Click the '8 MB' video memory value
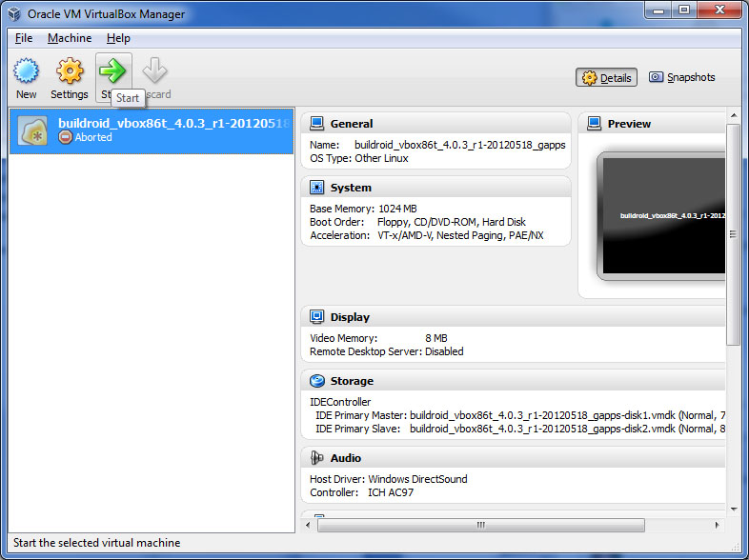 tap(436, 338)
